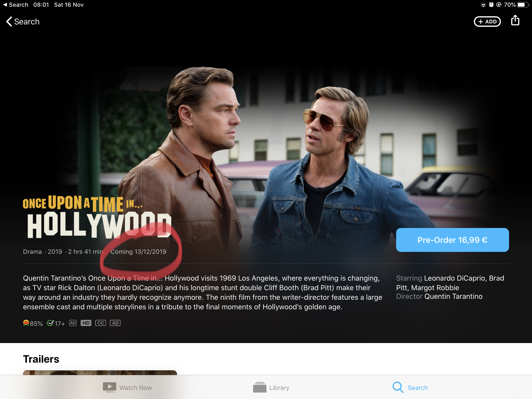Viewport: 532px width, 399px height.
Task: Tap the Margot Robbie cast name
Action: point(435,288)
